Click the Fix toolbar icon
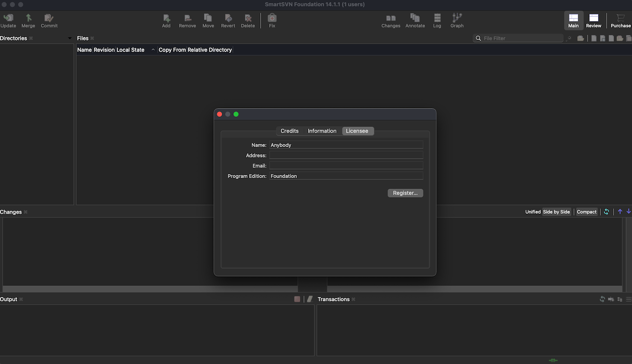 pos(272,20)
